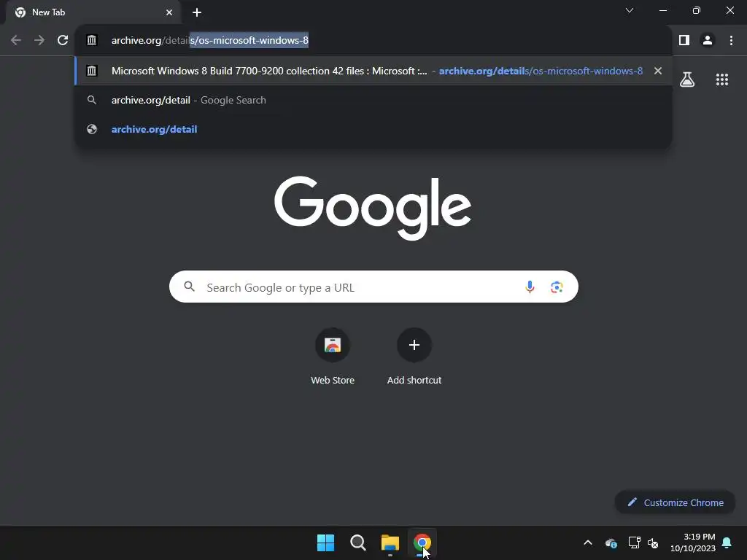Open a new tab with the plus button
The height and width of the screenshot is (560, 747).
(197, 12)
